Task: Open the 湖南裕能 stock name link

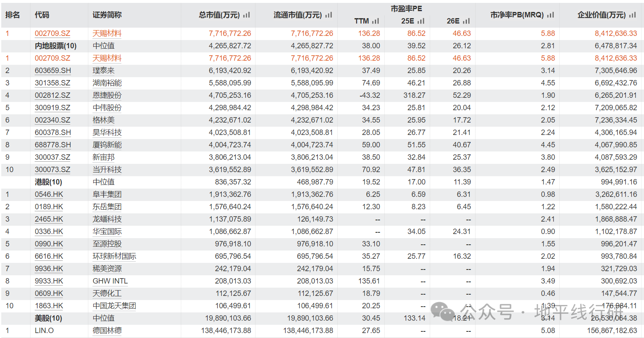Action: pos(107,83)
